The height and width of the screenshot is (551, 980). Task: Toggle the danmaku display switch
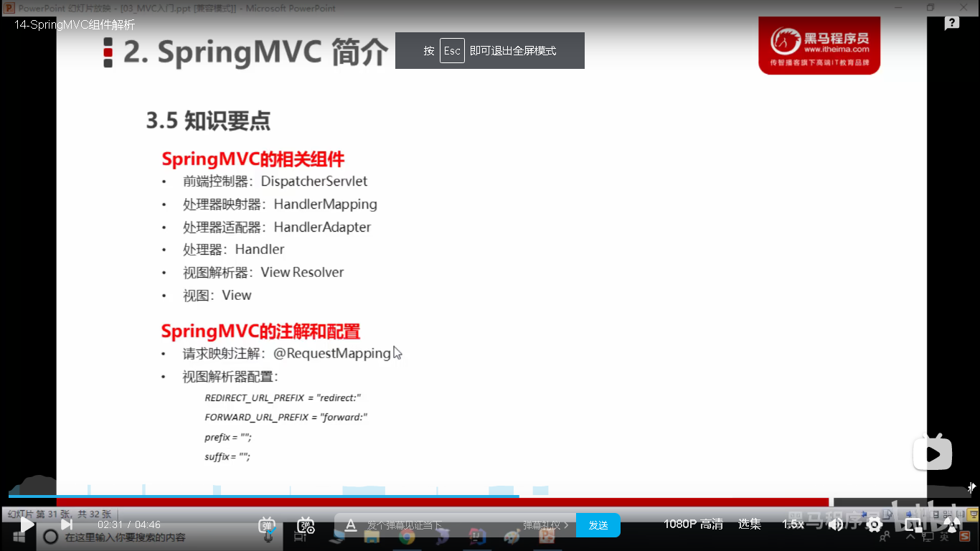coord(267,525)
